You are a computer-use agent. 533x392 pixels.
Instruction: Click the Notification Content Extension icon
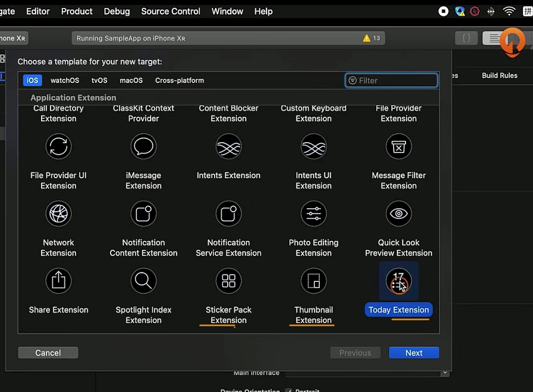(143, 214)
